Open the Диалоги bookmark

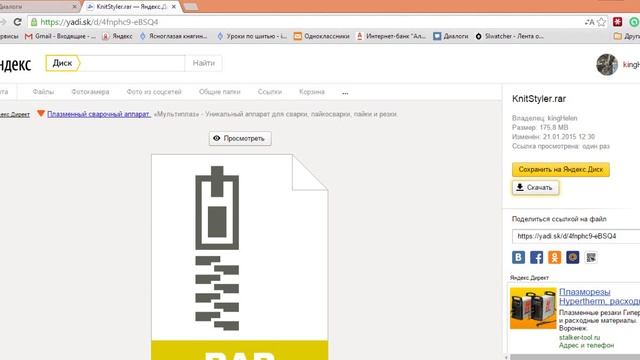tap(451, 36)
